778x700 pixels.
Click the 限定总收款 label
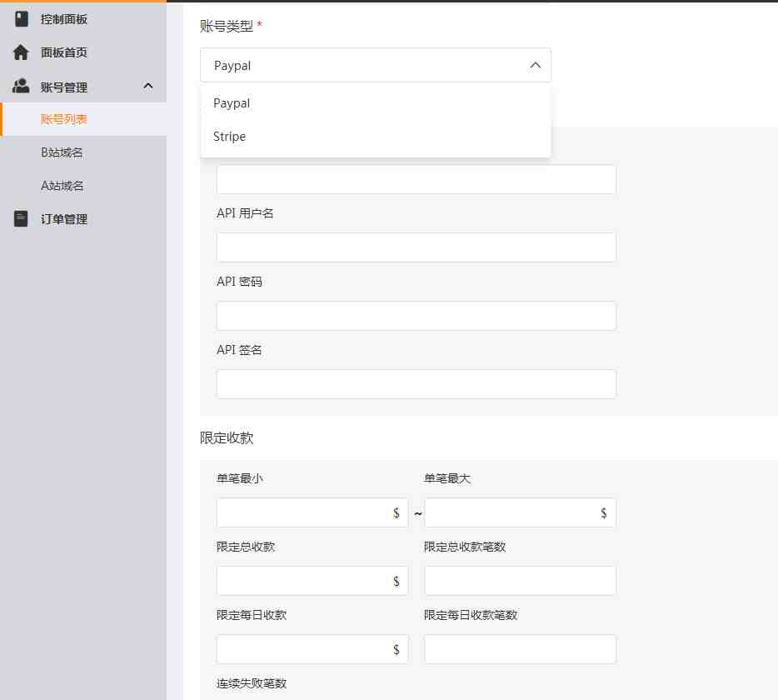[246, 547]
